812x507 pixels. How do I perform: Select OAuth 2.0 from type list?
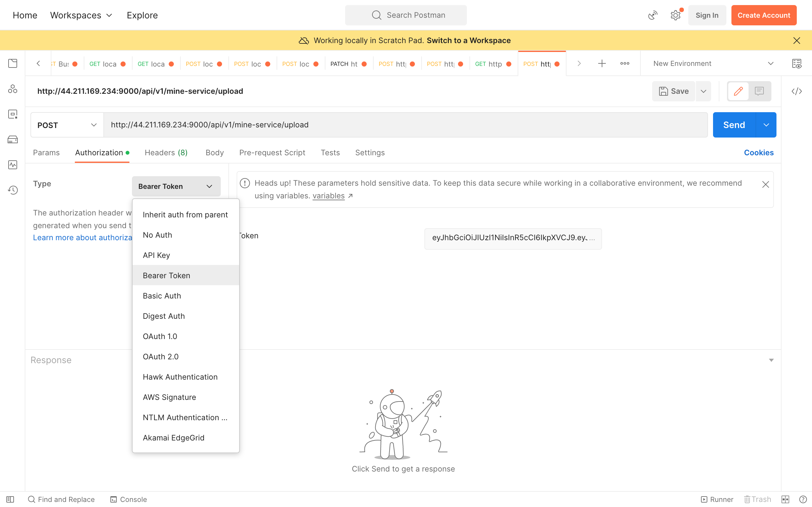point(161,356)
